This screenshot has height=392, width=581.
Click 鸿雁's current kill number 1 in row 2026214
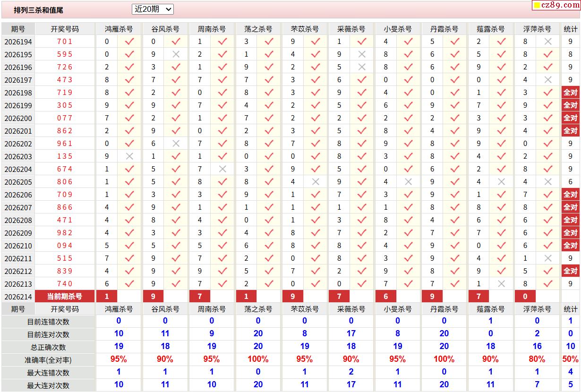107,297
